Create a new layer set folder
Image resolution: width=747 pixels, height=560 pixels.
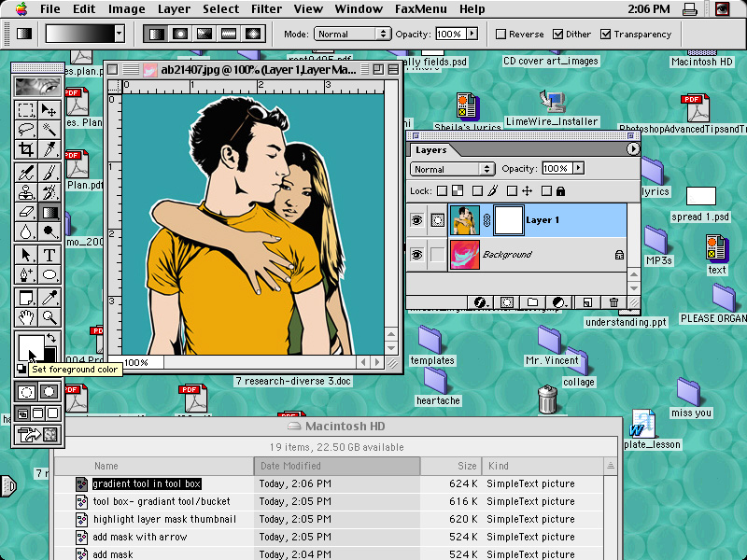(x=532, y=302)
